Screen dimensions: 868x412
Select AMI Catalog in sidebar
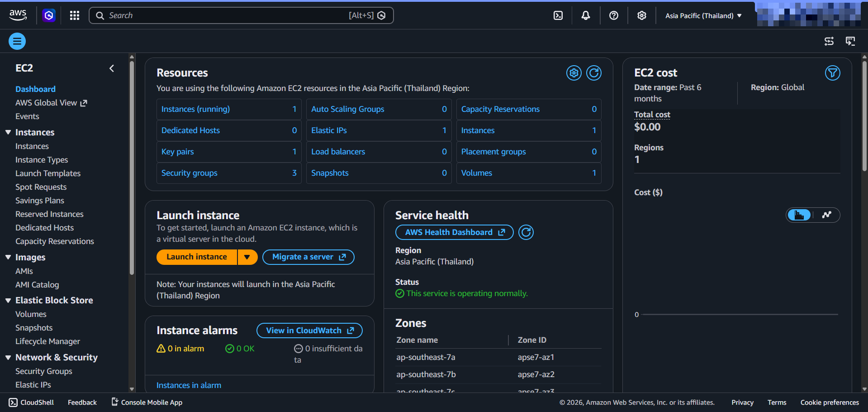coord(37,285)
